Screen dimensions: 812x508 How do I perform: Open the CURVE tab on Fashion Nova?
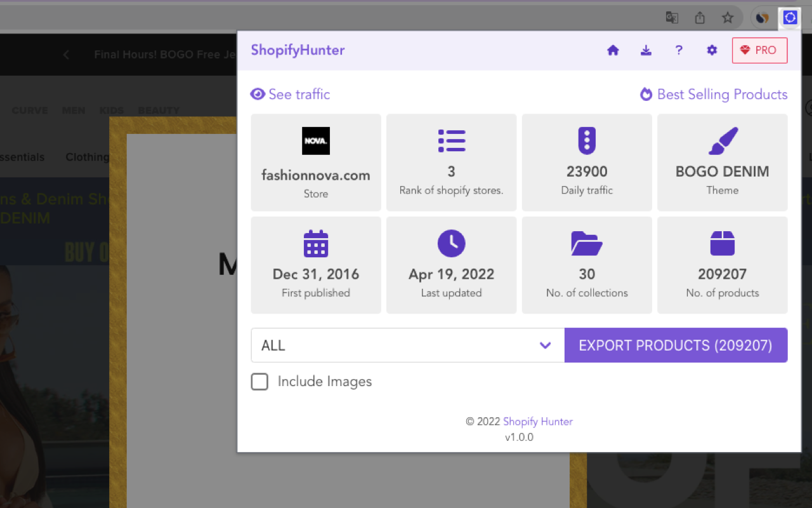coord(30,110)
